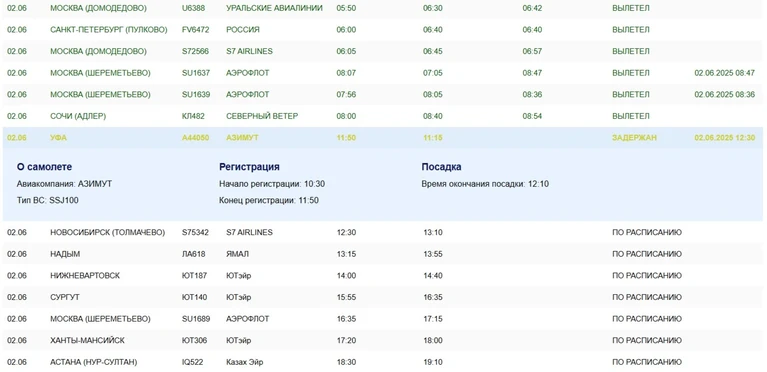The width and height of the screenshot is (767, 372).
Task: Click flight number SU1689 to Шереметьево
Action: click(196, 319)
